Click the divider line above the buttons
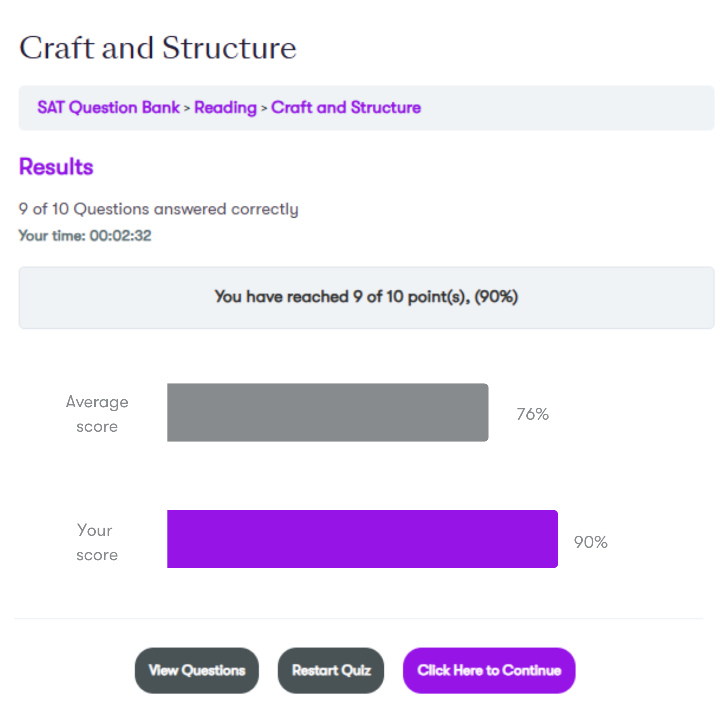The height and width of the screenshot is (728, 728). (358, 618)
